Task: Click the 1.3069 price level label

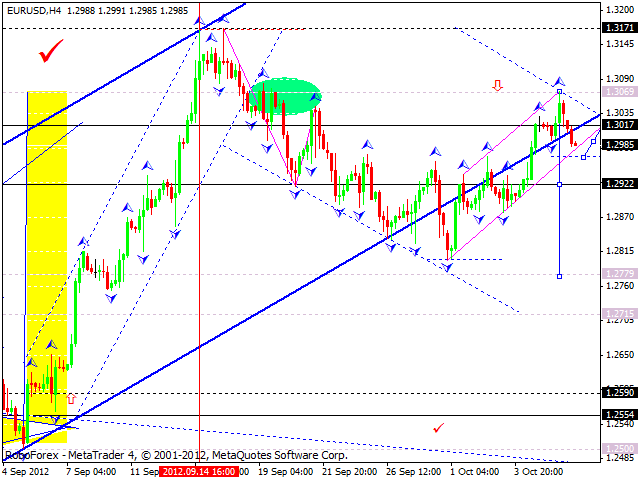Action: pyautogui.click(x=621, y=92)
